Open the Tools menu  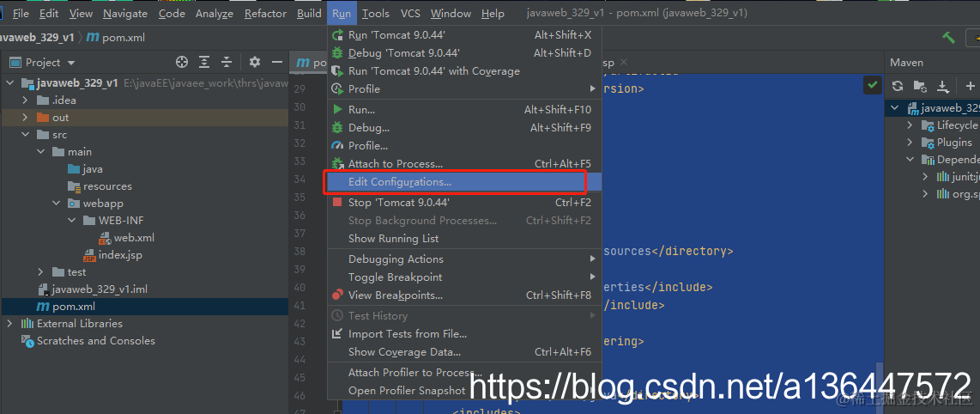(x=376, y=13)
